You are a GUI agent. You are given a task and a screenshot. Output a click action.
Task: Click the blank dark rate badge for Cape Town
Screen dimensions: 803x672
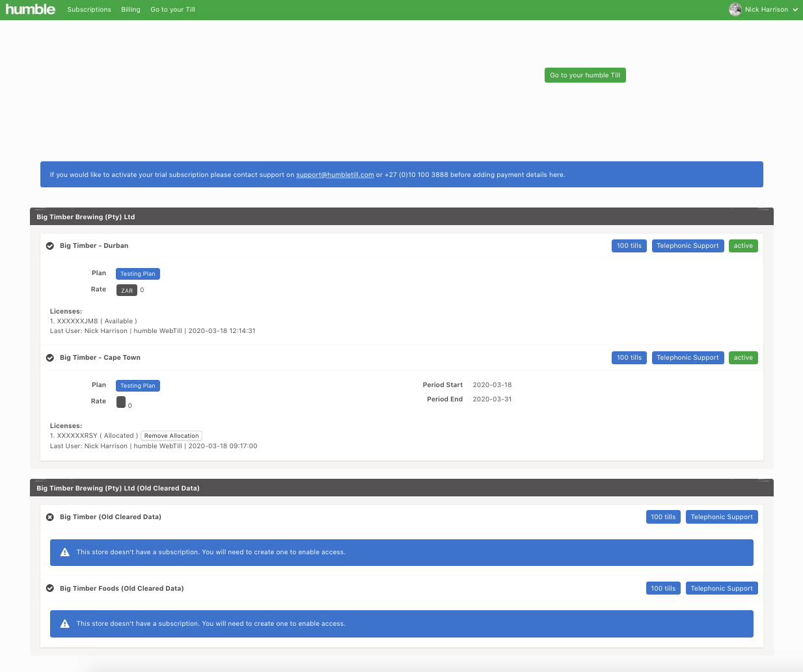[x=121, y=402]
